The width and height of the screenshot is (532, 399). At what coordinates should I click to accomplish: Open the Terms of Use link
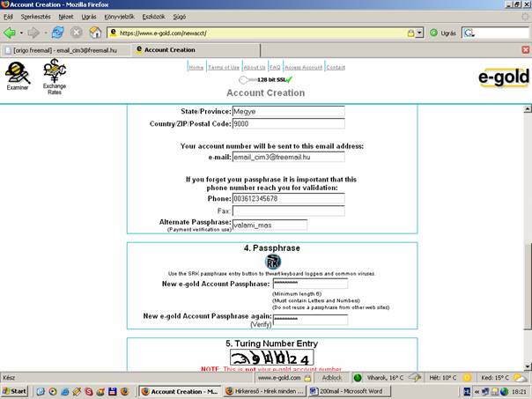[x=223, y=67]
